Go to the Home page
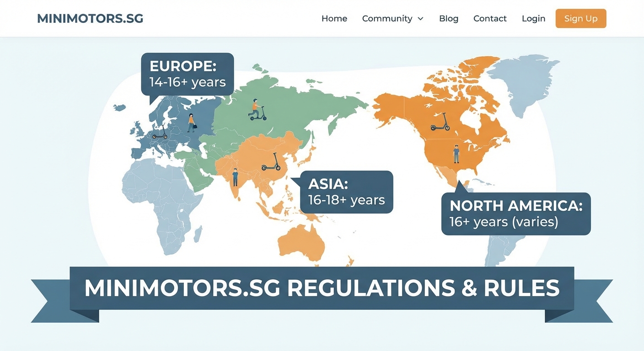 click(334, 19)
